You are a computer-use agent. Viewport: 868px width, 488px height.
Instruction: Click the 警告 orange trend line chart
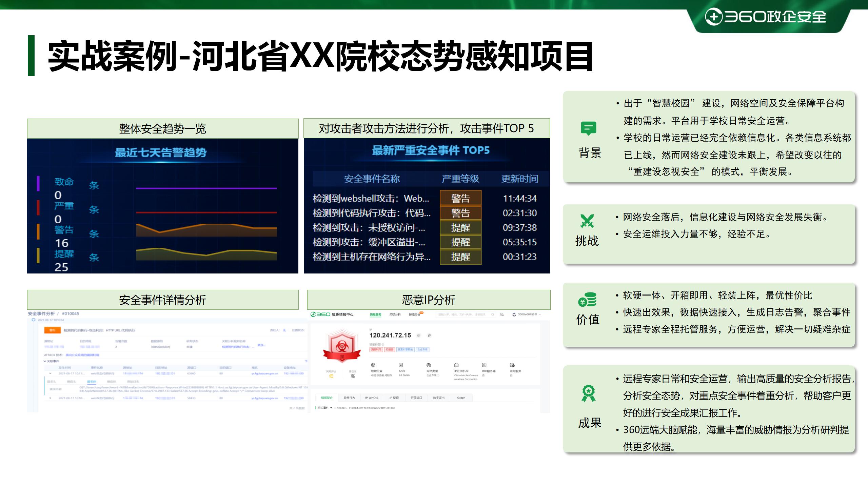click(206, 230)
